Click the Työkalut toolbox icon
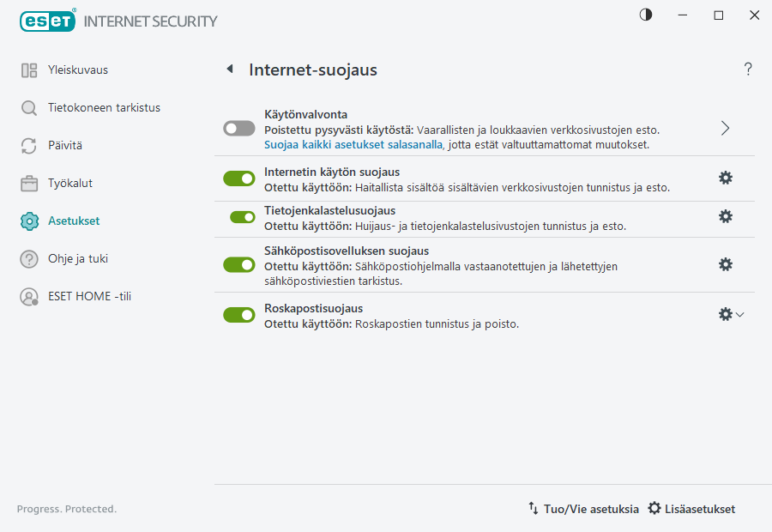This screenshot has width=772, height=532. [x=28, y=183]
